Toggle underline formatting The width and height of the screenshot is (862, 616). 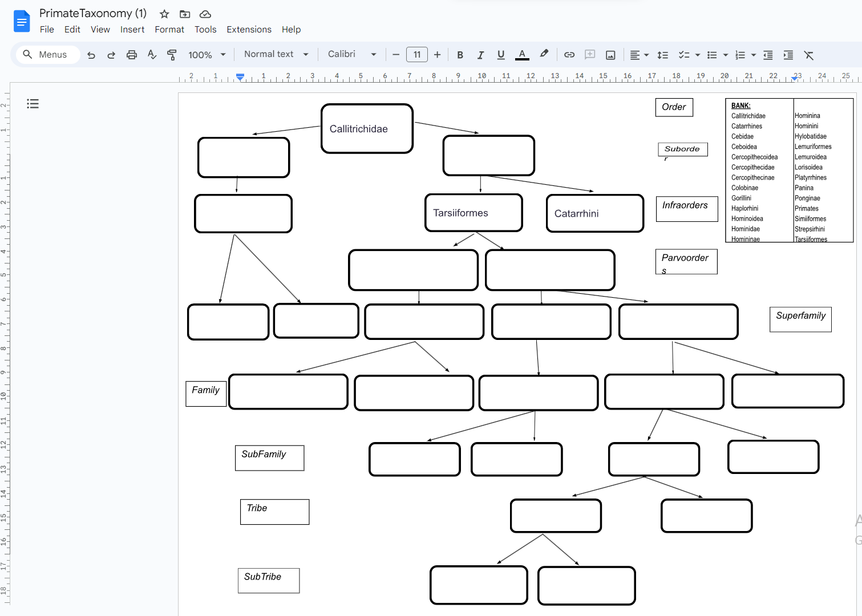[x=500, y=54]
